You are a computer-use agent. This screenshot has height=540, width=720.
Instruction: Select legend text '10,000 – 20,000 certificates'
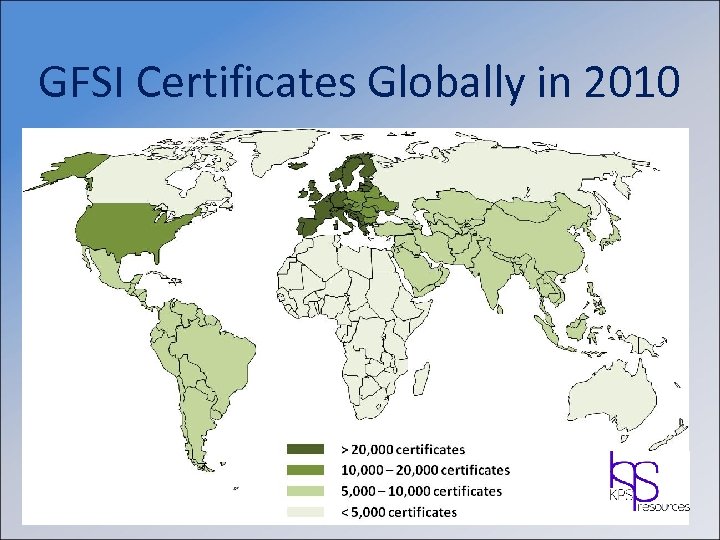point(426,470)
